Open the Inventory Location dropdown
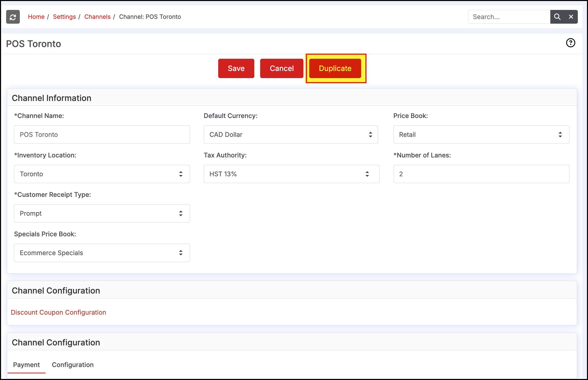The width and height of the screenshot is (588, 380). pos(102,174)
